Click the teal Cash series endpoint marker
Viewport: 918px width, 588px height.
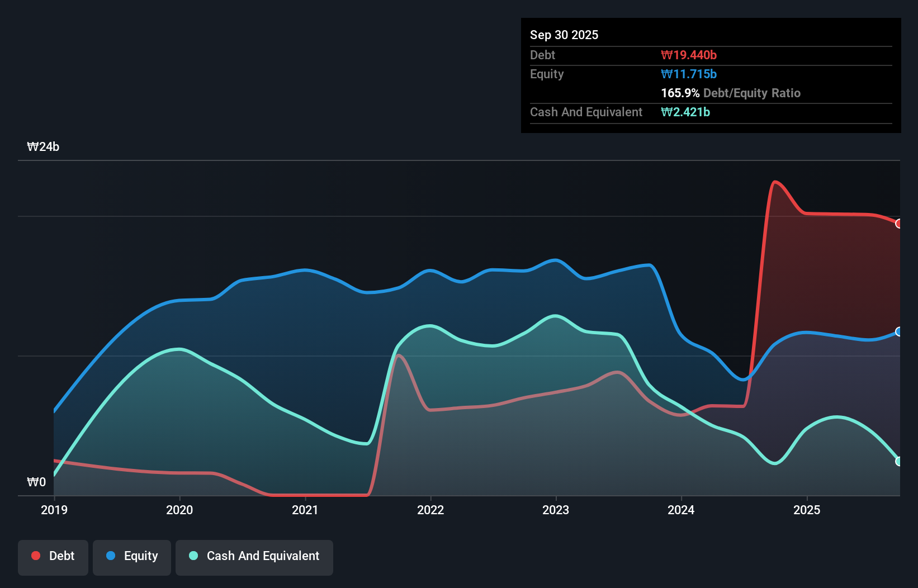coord(899,461)
